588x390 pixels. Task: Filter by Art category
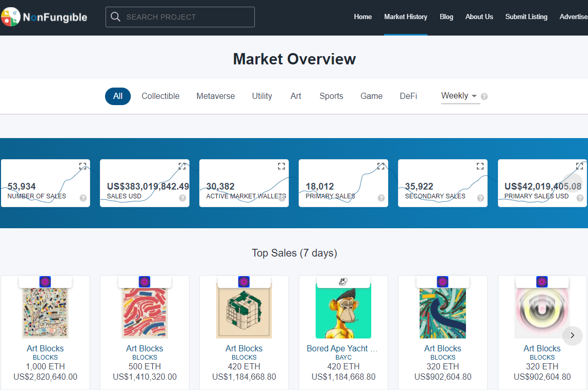(296, 96)
